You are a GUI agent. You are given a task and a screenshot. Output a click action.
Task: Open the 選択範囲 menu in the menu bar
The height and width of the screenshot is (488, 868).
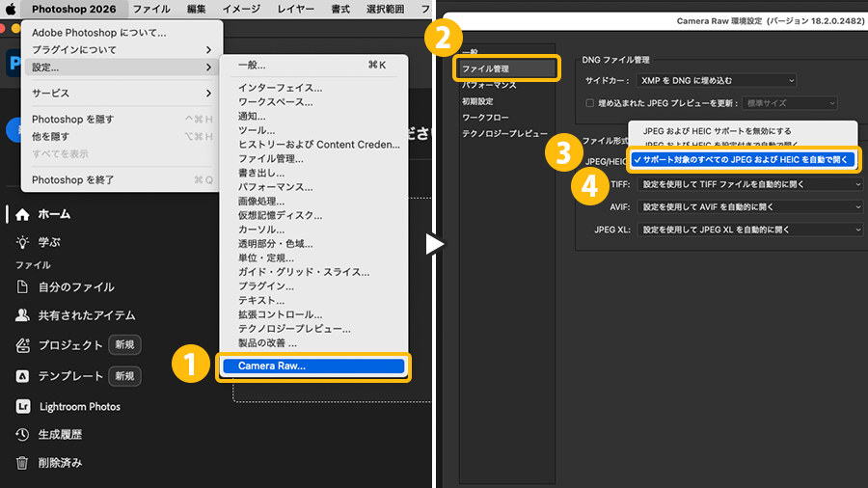[x=385, y=9]
